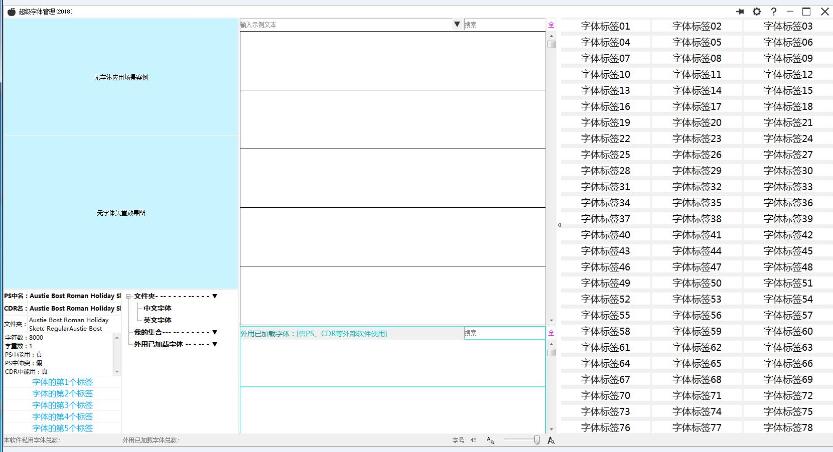Select 字体标签27

(788, 155)
